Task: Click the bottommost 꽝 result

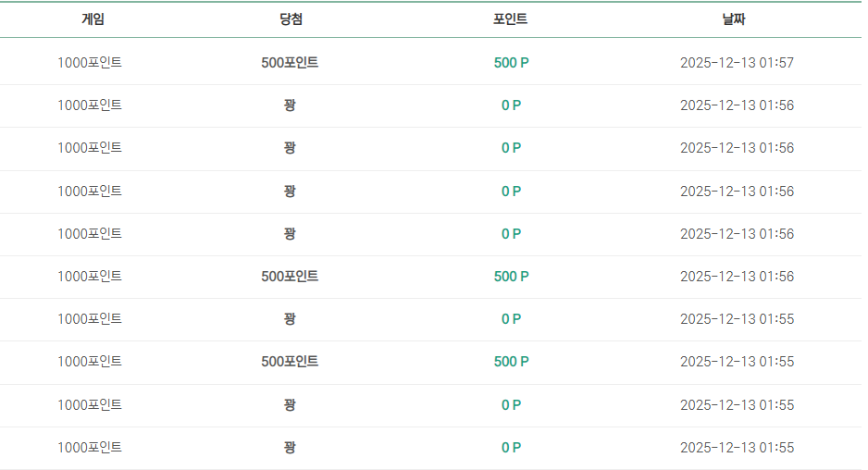Action: coord(290,447)
